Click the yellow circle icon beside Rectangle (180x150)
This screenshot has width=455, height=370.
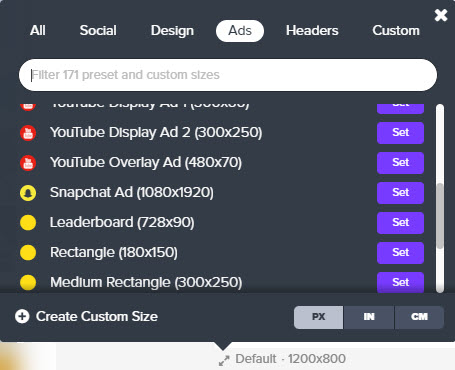pos(28,253)
